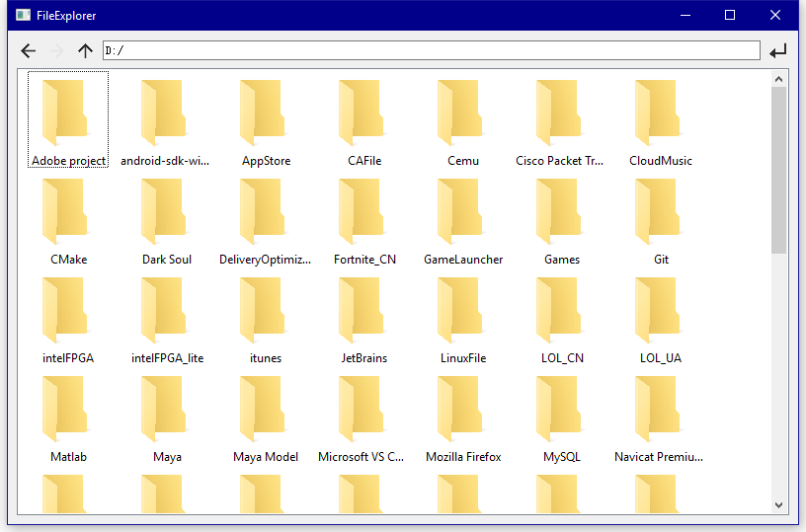Select the CAFile folder icon
Image resolution: width=806 pixels, height=532 pixels.
pyautogui.click(x=361, y=113)
